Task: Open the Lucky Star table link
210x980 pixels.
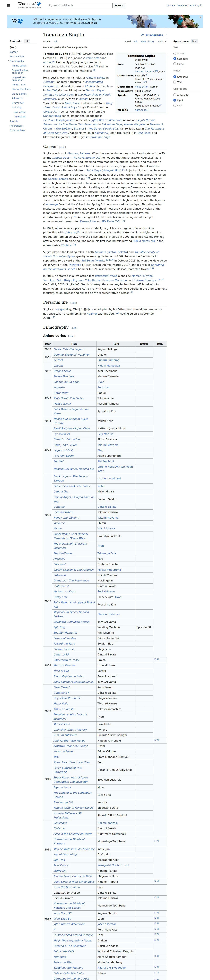Action: 60,597
